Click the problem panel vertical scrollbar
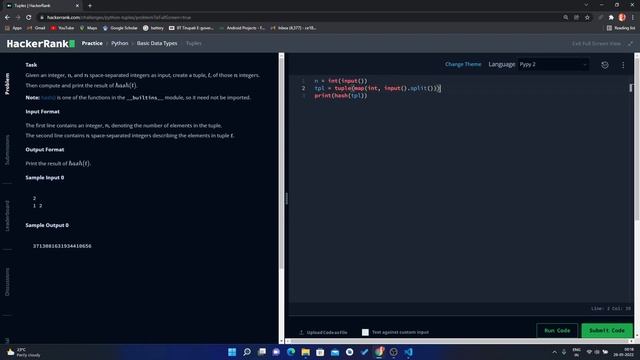This screenshot has width=640, height=360. pos(281,163)
